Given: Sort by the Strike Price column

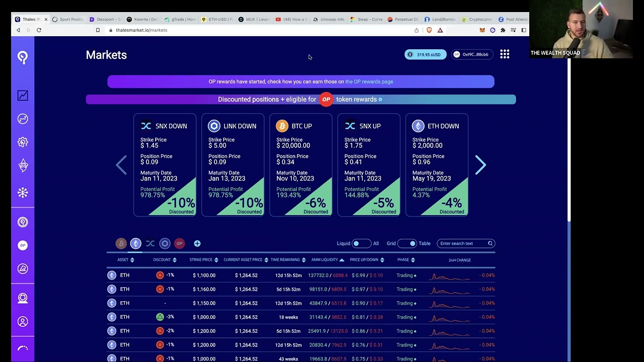Looking at the screenshot, I should 204,260.
